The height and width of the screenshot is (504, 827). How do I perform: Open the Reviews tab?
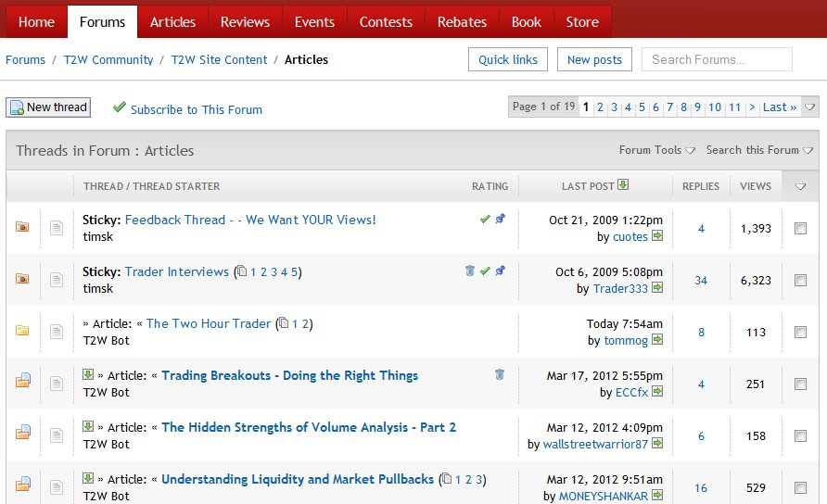click(245, 21)
